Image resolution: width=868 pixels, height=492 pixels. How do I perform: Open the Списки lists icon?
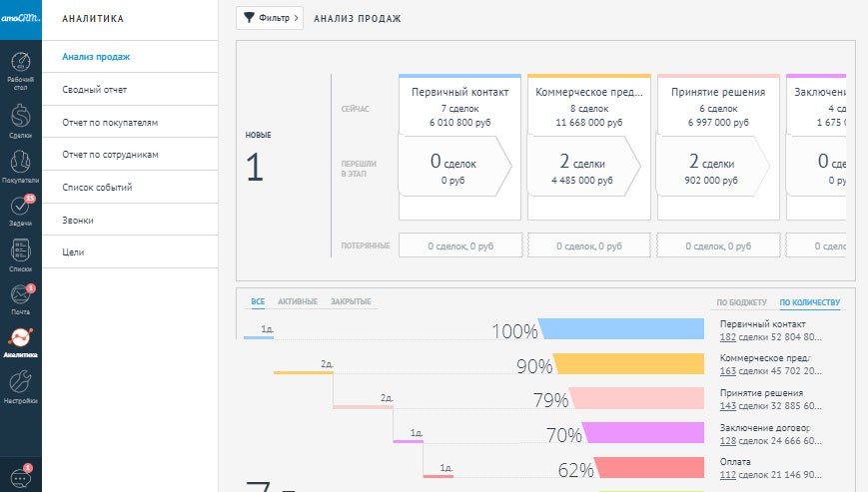coord(20,253)
